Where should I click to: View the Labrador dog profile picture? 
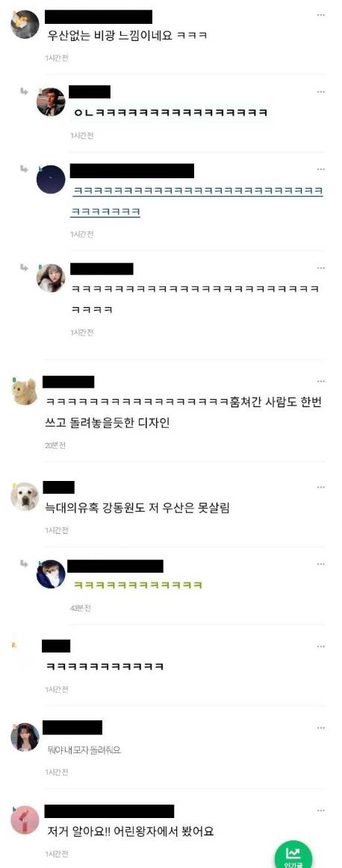[x=25, y=496]
